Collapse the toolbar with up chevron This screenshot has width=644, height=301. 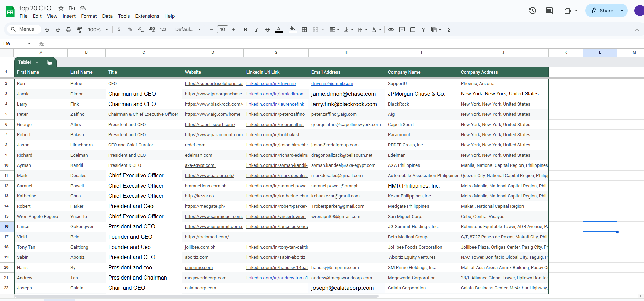click(637, 30)
